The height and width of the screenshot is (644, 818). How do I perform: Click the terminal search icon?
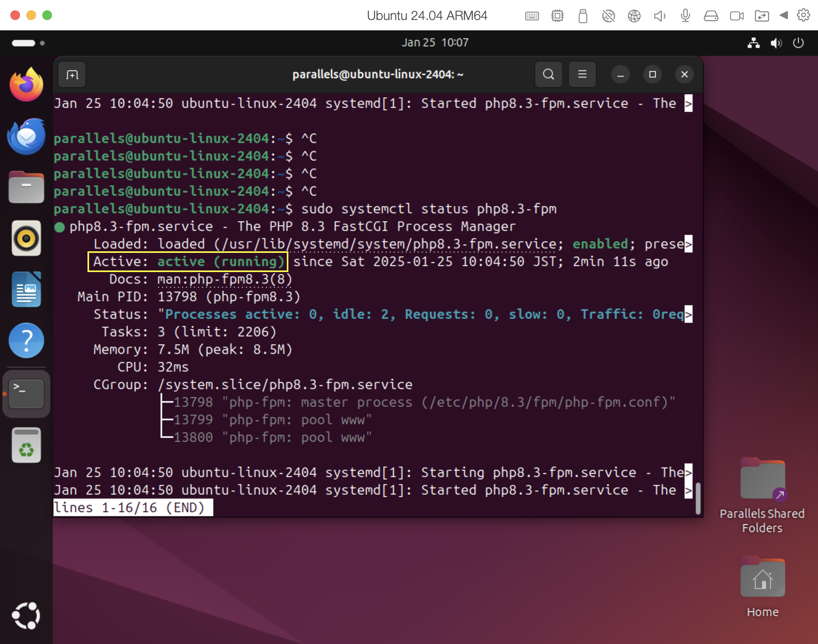pyautogui.click(x=548, y=75)
